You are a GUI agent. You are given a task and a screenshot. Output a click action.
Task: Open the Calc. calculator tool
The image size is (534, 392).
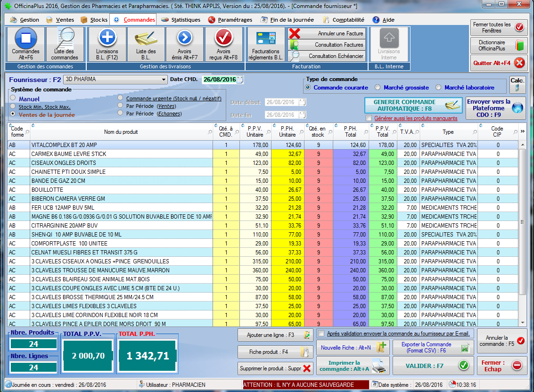pyautogui.click(x=517, y=85)
